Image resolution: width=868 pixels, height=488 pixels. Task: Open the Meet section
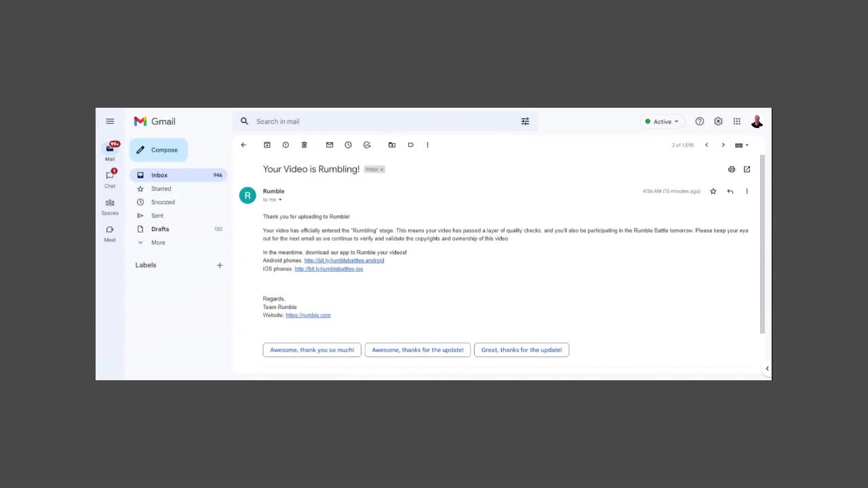click(110, 233)
